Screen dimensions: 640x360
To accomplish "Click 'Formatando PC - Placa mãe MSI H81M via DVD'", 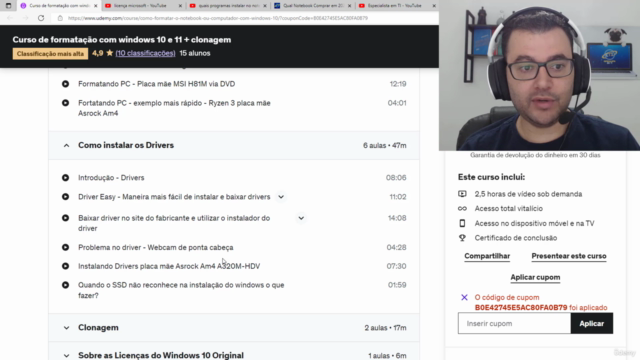I will click(156, 84).
